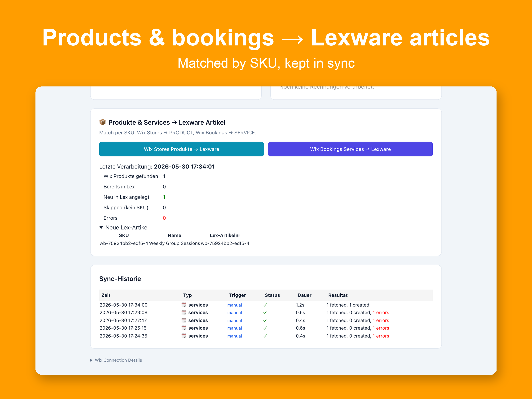Image resolution: width=532 pixels, height=399 pixels.
Task: Click Wix Stores Produkte → Lexware button
Action: (x=181, y=149)
